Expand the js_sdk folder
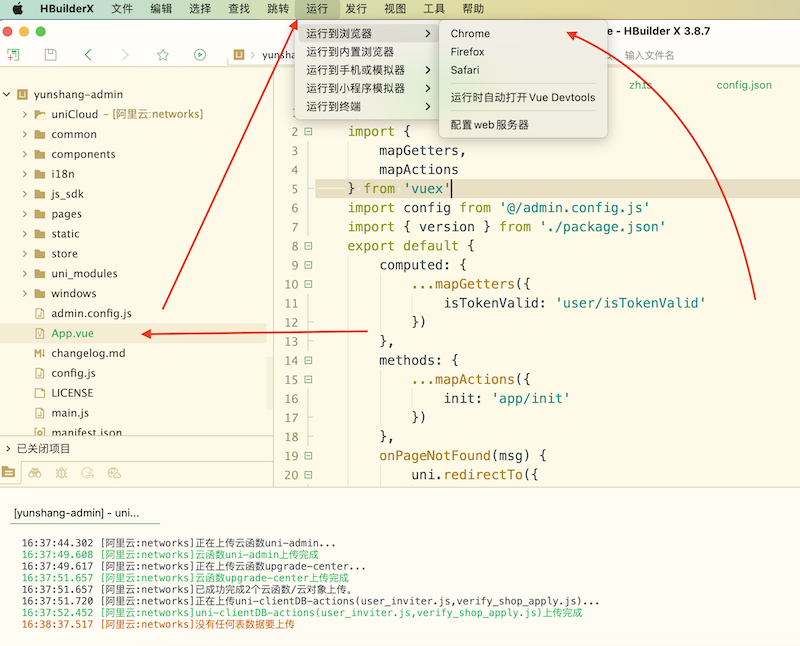The height and width of the screenshot is (646, 800). pyautogui.click(x=24, y=194)
